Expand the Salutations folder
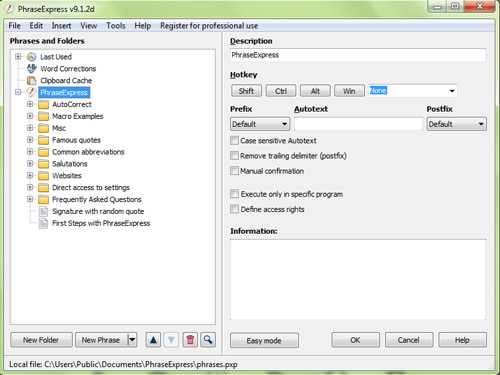The height and width of the screenshot is (375, 500). pos(30,164)
